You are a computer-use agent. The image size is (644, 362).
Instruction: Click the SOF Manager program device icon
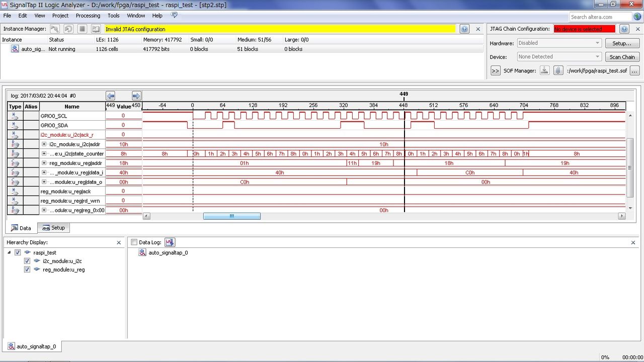click(544, 71)
